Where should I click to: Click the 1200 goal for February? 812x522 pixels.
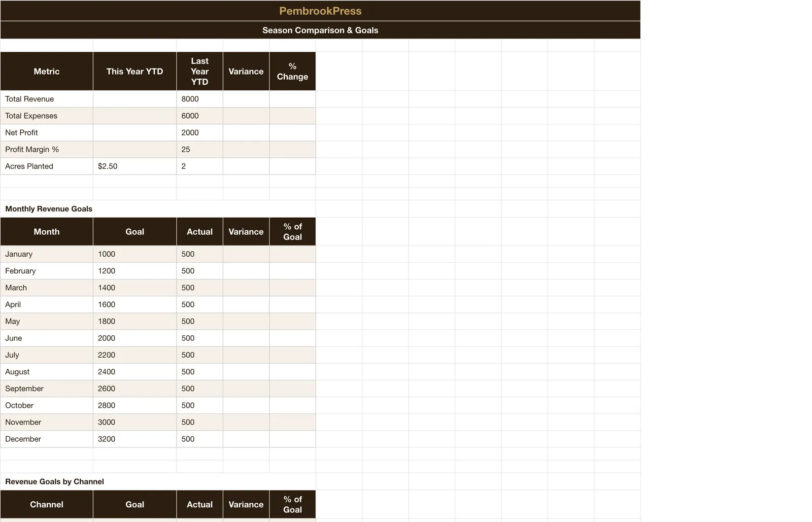135,271
